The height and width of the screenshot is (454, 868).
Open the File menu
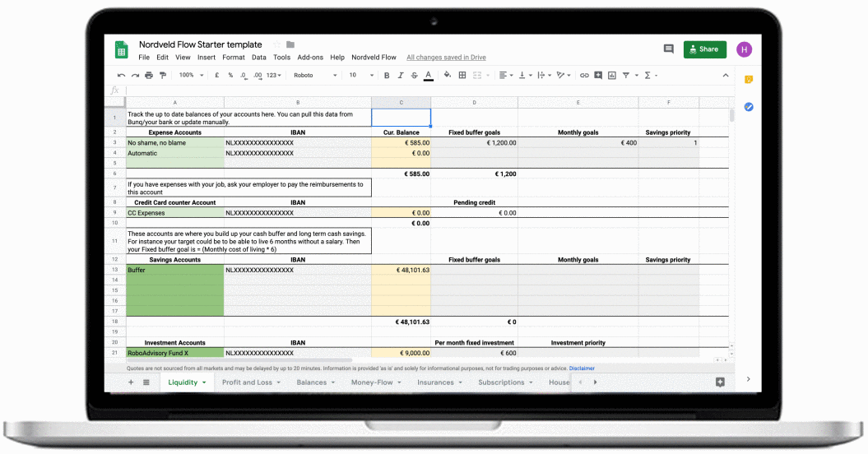point(144,58)
